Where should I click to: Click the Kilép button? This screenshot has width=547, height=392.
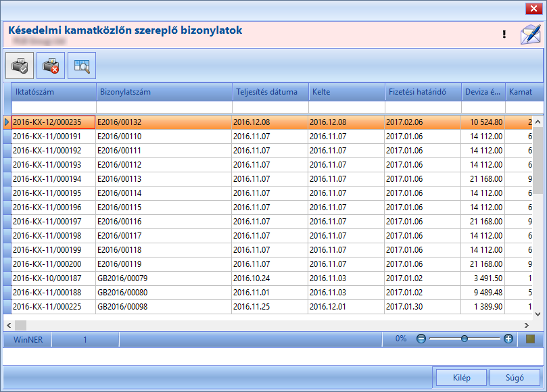click(x=462, y=378)
